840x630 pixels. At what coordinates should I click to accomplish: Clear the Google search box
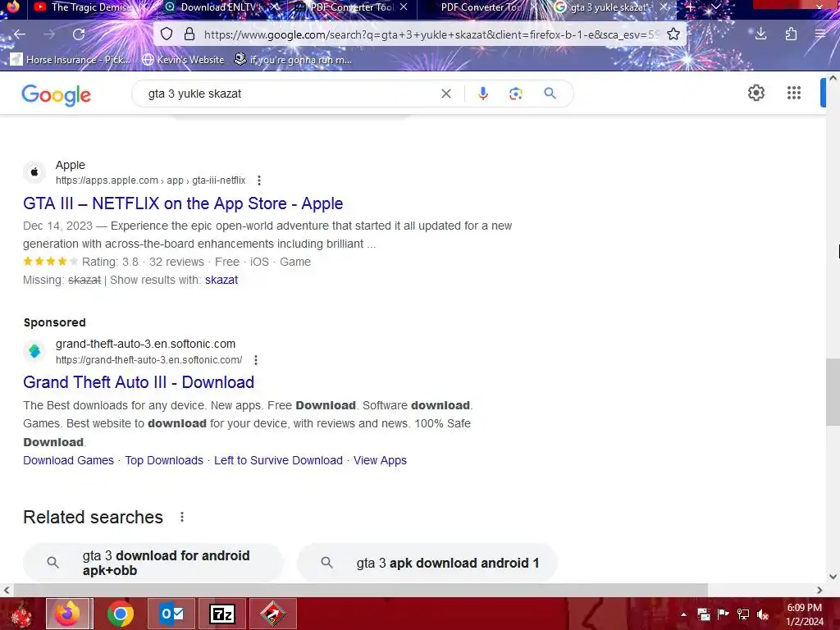(x=445, y=94)
